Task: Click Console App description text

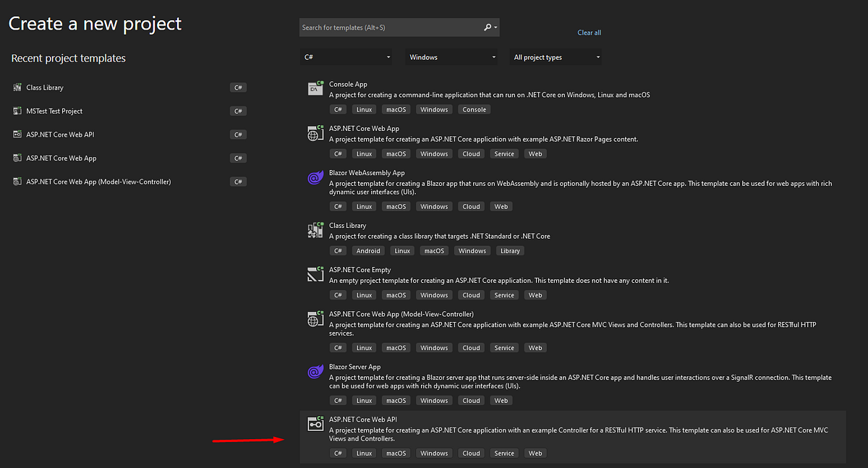Action: pos(490,95)
